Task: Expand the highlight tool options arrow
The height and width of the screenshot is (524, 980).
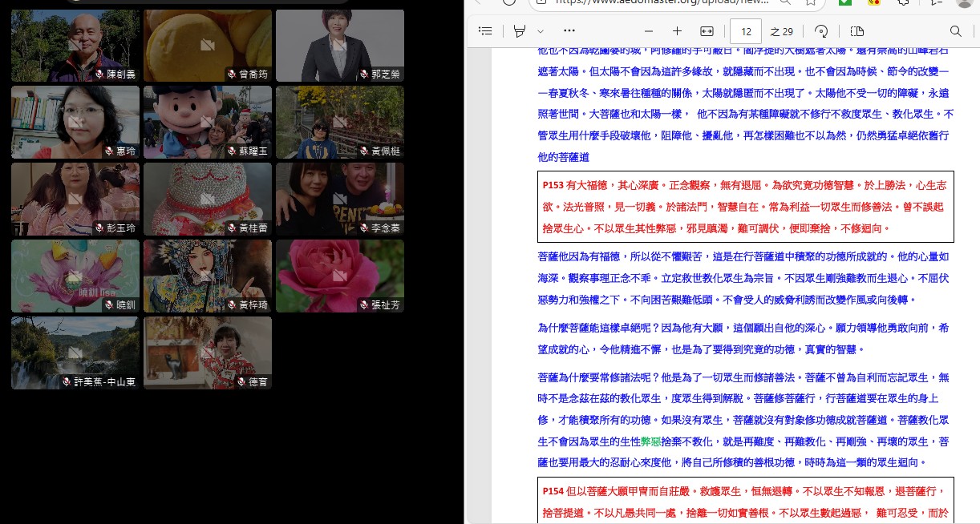Action: coord(541,31)
